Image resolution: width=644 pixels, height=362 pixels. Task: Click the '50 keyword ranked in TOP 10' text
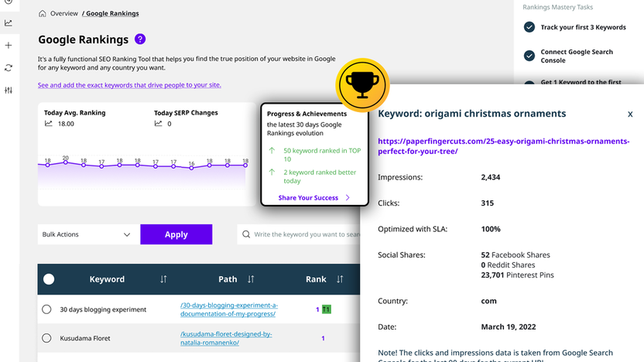pyautogui.click(x=322, y=155)
